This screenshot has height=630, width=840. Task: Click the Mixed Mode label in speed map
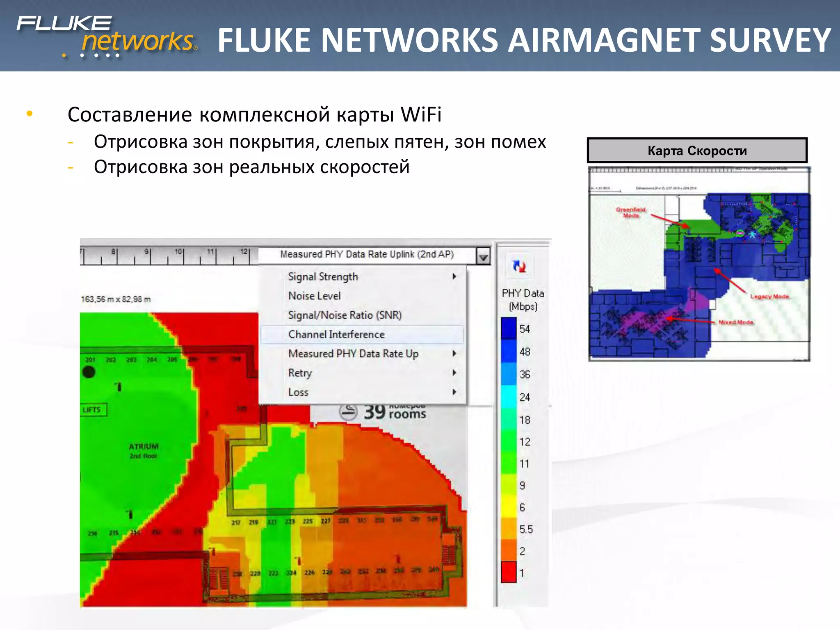coord(736,322)
